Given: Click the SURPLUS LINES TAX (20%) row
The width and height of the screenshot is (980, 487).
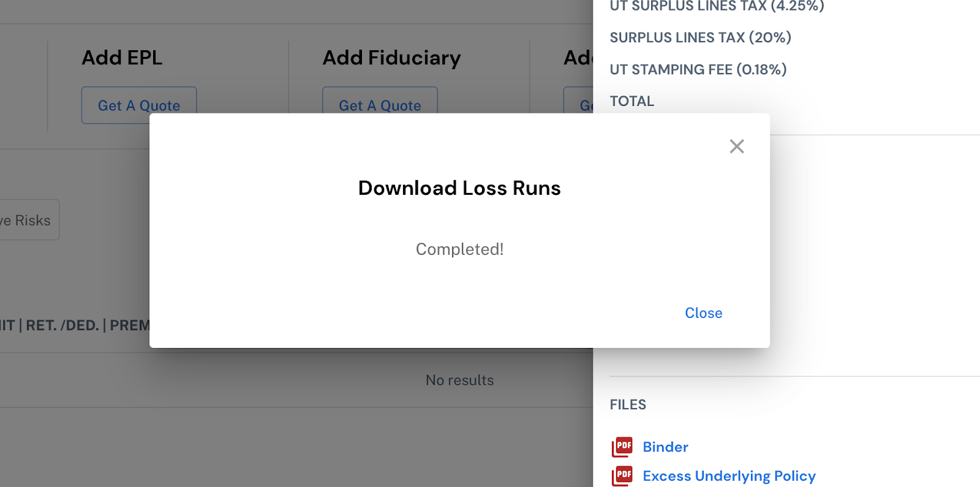Looking at the screenshot, I should [x=700, y=37].
